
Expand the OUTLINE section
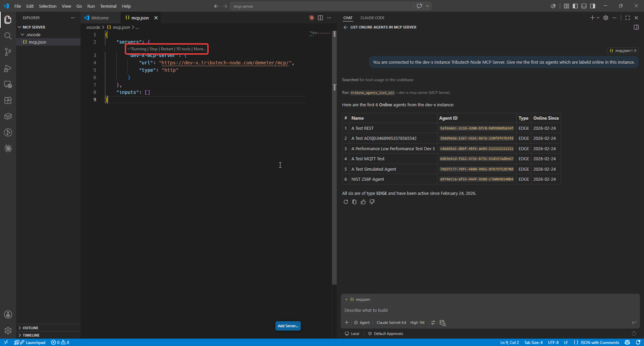(x=48, y=328)
